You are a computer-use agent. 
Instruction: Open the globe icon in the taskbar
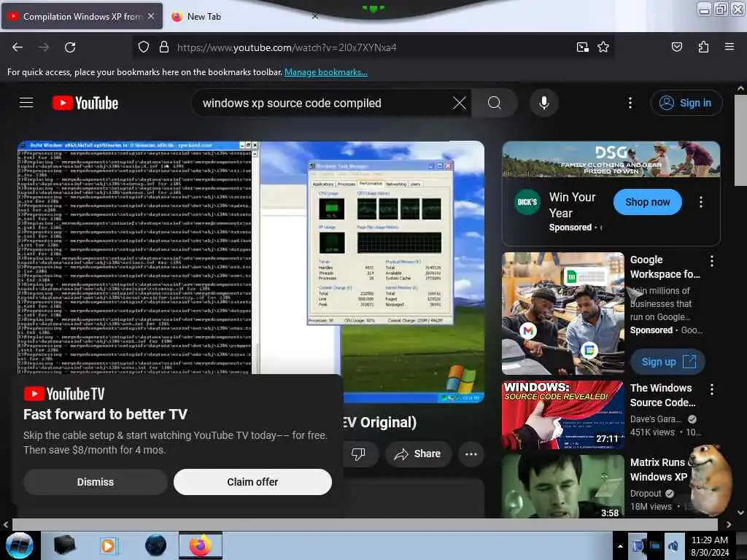(x=155, y=545)
